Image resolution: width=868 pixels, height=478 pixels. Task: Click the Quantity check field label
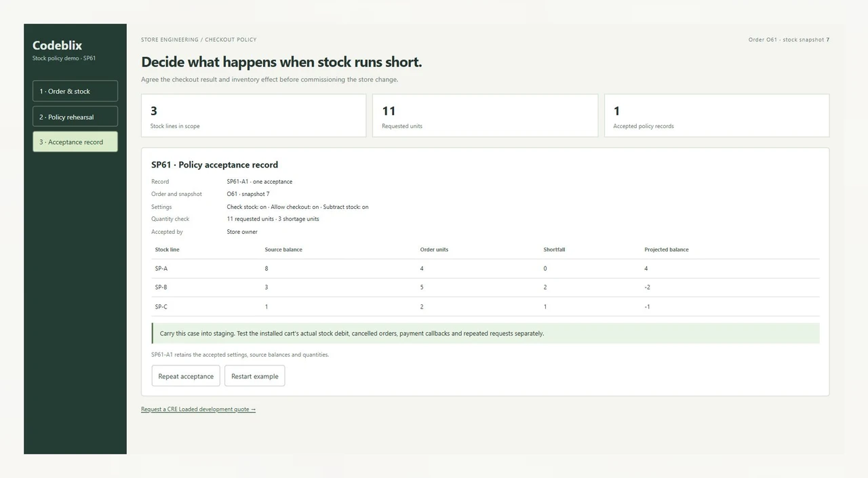170,219
